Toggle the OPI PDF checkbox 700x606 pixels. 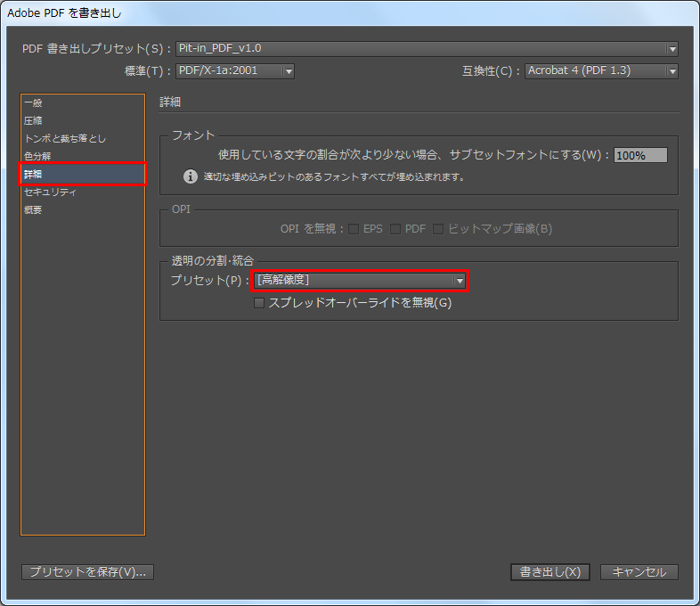(x=395, y=229)
